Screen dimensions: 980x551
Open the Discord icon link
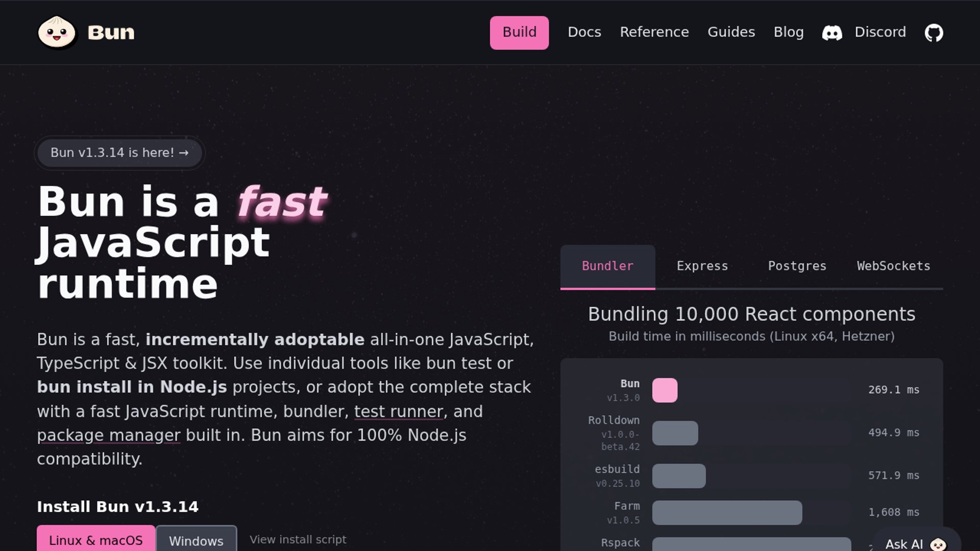(832, 33)
